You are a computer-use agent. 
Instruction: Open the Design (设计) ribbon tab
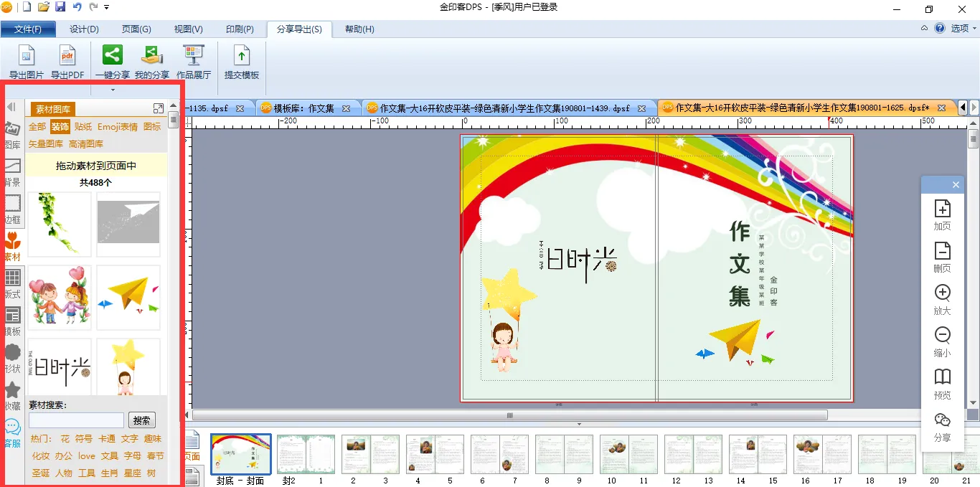84,29
